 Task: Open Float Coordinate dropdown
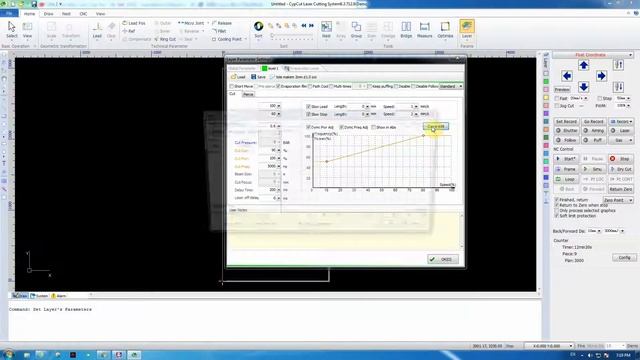pyautogui.click(x=593, y=55)
